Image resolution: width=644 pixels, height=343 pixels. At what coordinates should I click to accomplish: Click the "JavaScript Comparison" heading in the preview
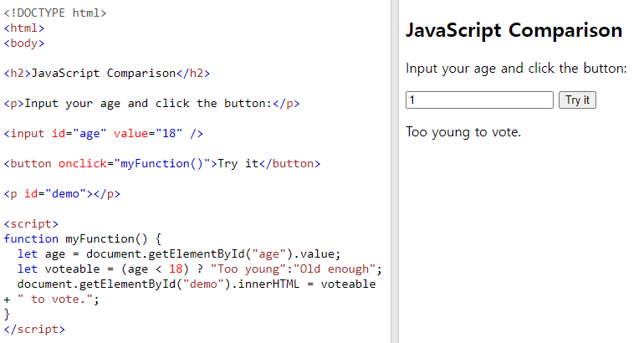pyautogui.click(x=514, y=30)
